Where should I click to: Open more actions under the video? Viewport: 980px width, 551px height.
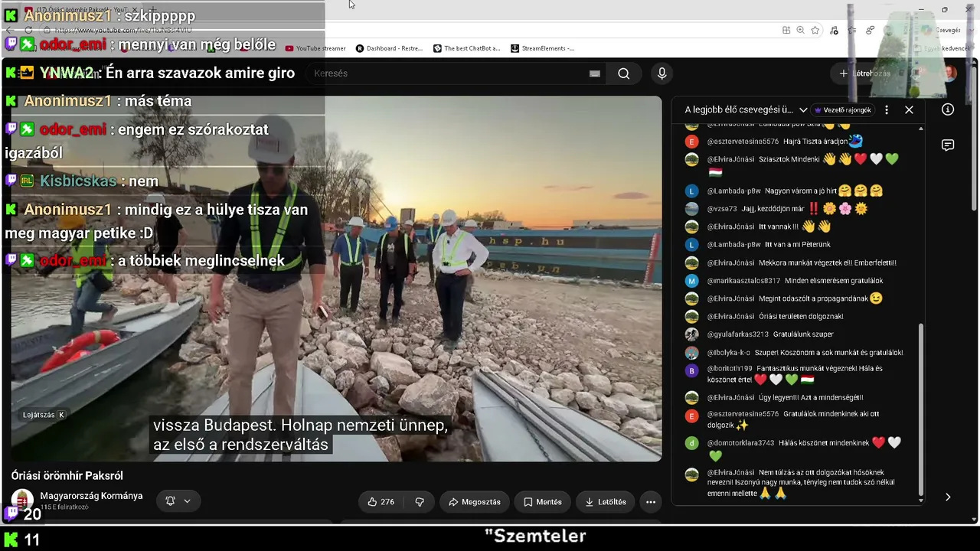(651, 502)
